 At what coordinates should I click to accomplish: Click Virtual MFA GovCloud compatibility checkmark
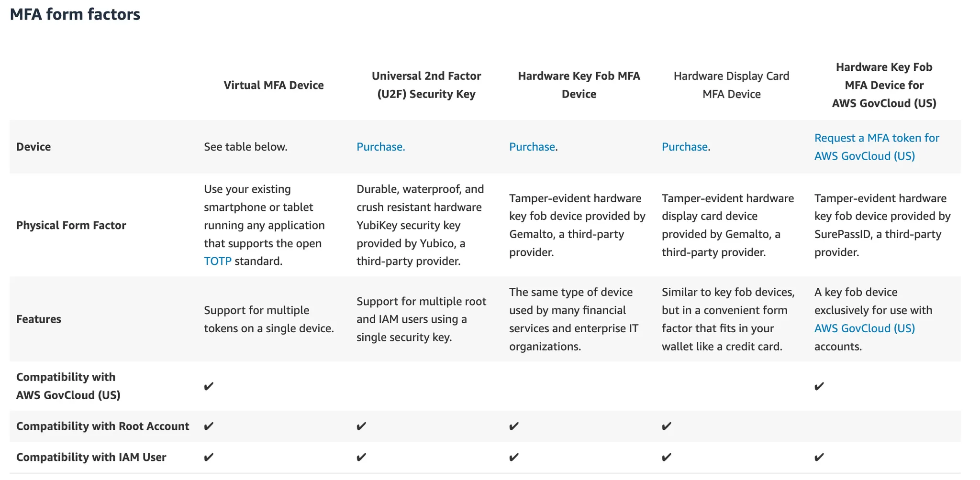point(209,386)
